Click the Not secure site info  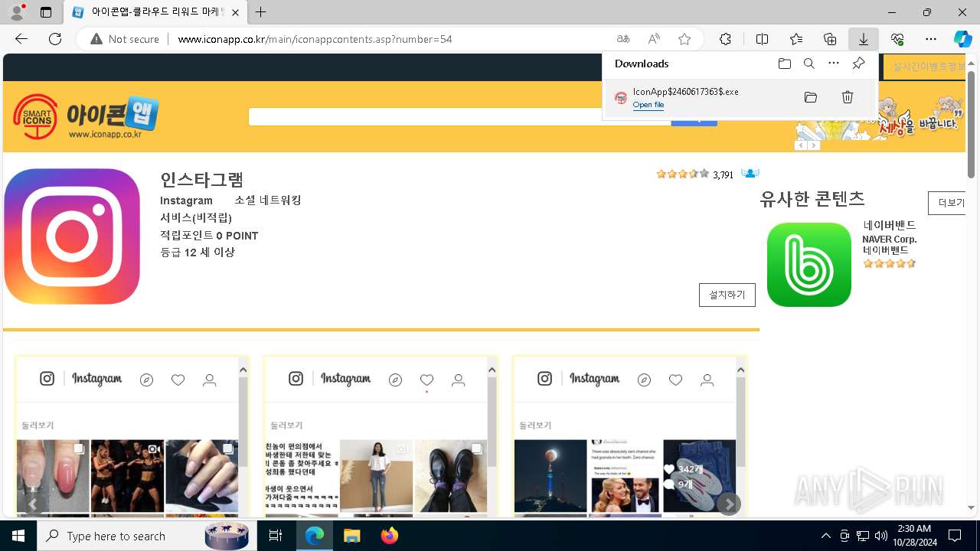[x=125, y=39]
